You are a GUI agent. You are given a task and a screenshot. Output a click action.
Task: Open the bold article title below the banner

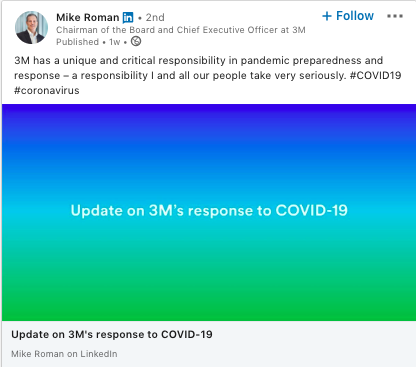(x=112, y=334)
